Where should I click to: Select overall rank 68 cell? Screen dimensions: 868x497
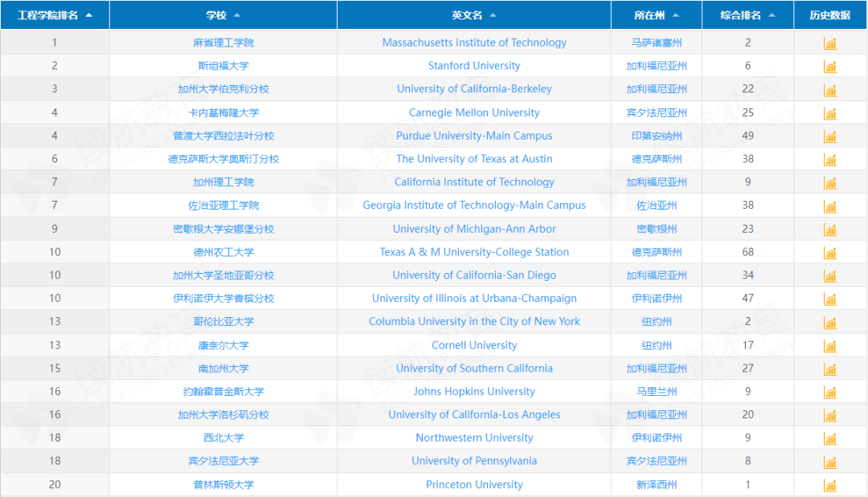(748, 252)
